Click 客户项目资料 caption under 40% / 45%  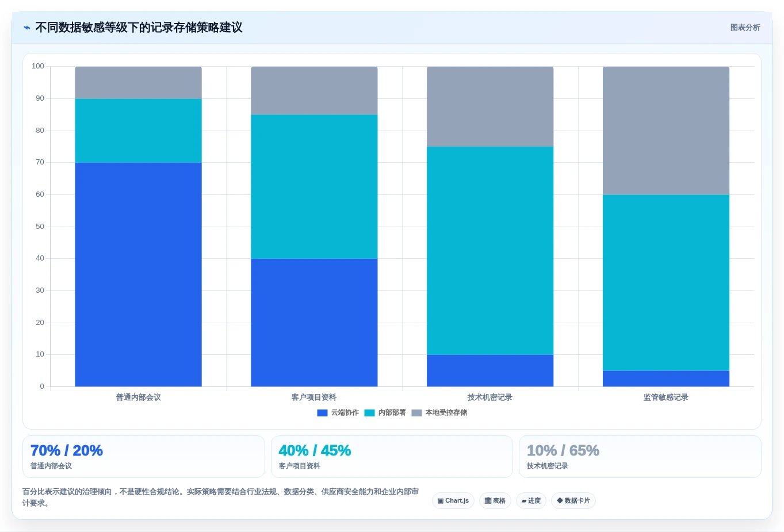(x=300, y=466)
